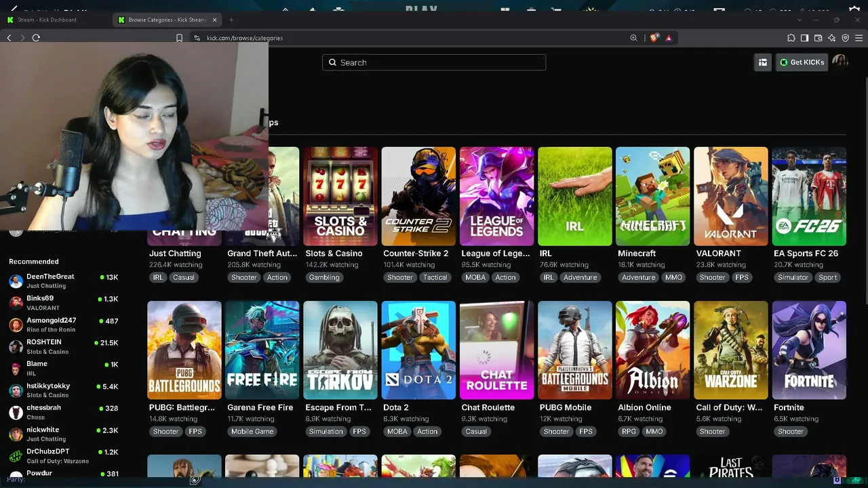
Task: Go back using the browser back arrow
Action: tap(9, 38)
